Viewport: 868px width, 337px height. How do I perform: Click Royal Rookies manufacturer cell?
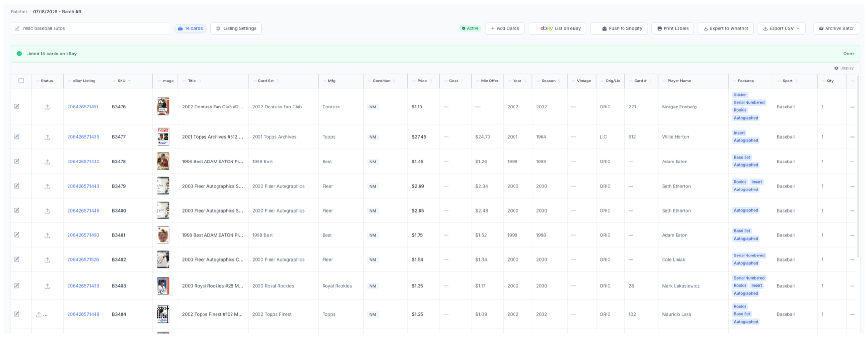(337, 286)
